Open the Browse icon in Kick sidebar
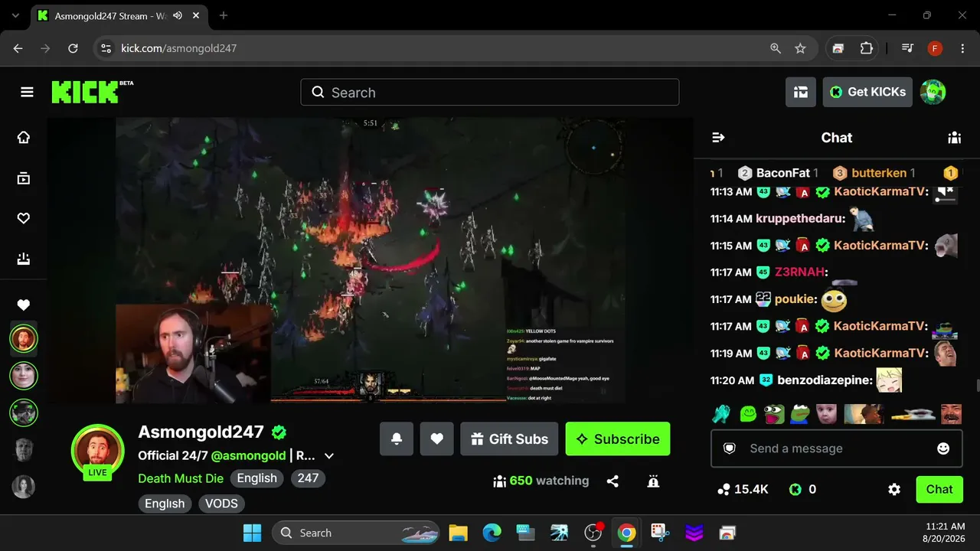Viewport: 980px width, 551px height. (x=24, y=178)
